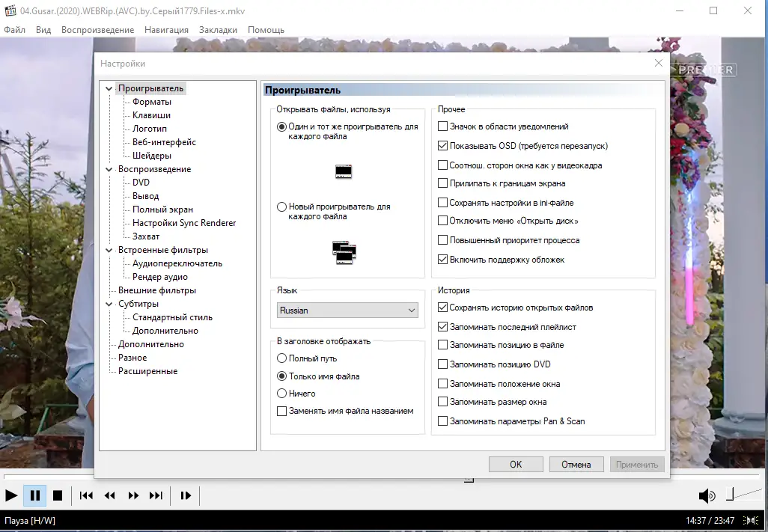Open the Стандартный стиль settings page
The height and width of the screenshot is (532, 768).
click(172, 317)
